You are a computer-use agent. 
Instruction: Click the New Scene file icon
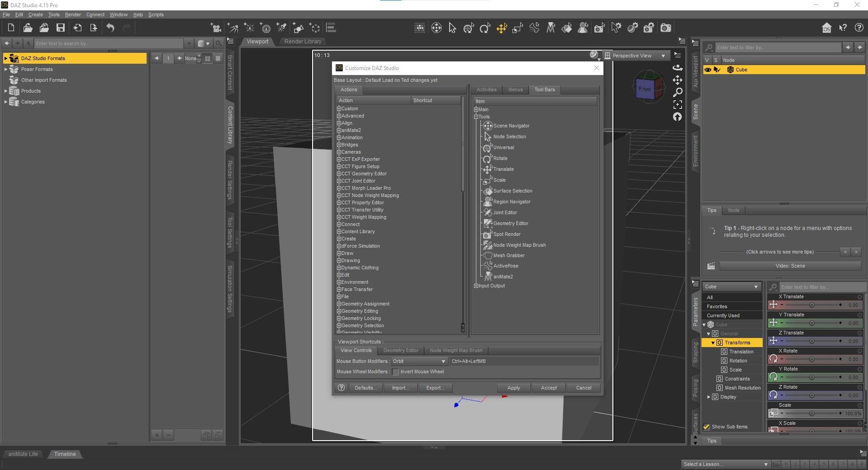tap(11, 28)
